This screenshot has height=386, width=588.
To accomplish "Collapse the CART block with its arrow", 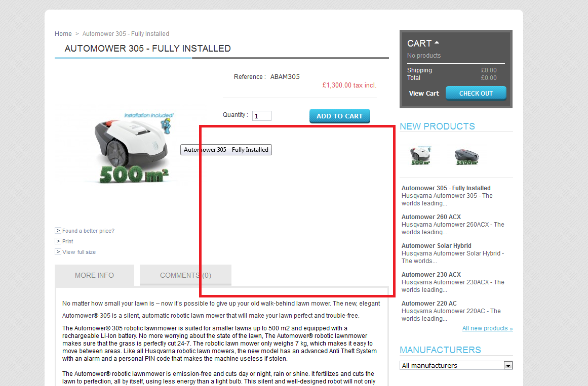I will tap(437, 42).
